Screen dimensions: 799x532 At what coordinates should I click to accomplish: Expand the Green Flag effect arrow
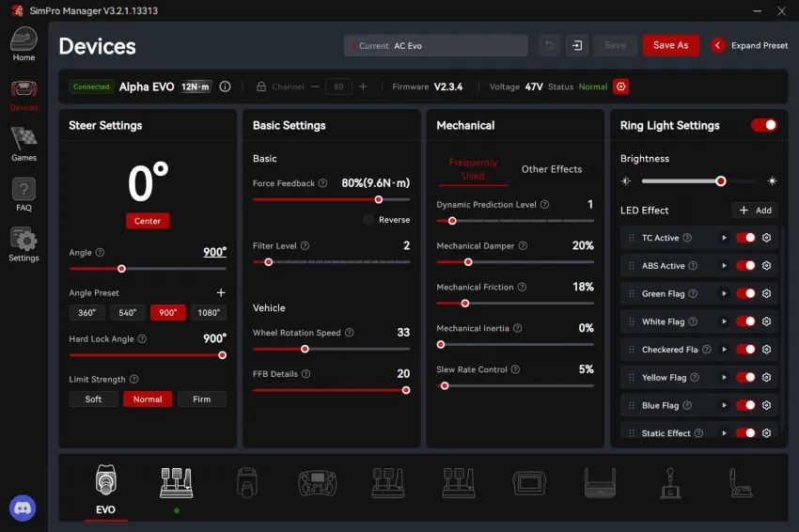coord(724,293)
